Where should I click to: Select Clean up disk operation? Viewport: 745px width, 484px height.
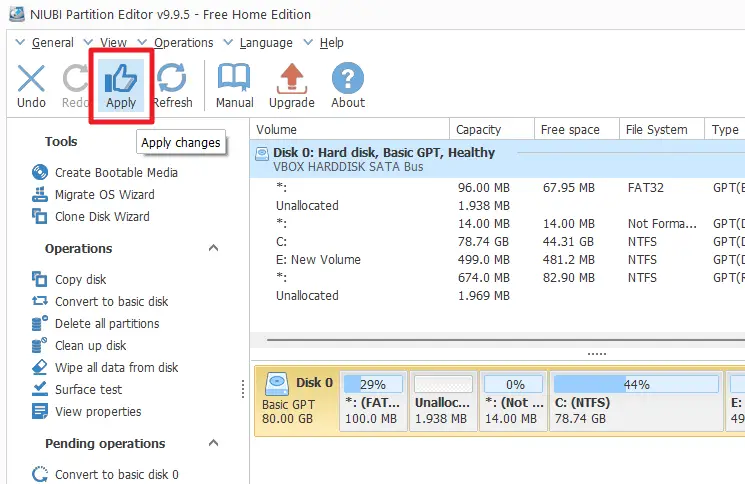(91, 345)
